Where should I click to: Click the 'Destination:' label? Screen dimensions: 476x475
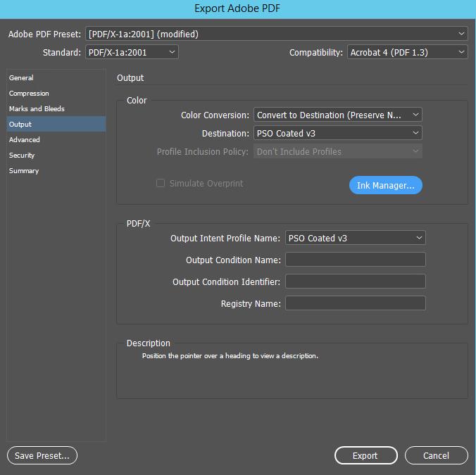pyautogui.click(x=225, y=134)
